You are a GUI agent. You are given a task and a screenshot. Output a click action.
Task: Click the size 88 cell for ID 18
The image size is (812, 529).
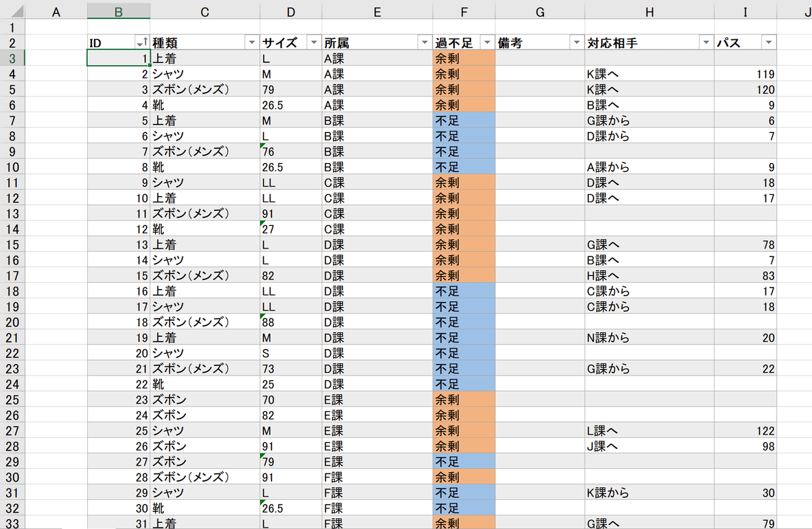click(x=291, y=322)
